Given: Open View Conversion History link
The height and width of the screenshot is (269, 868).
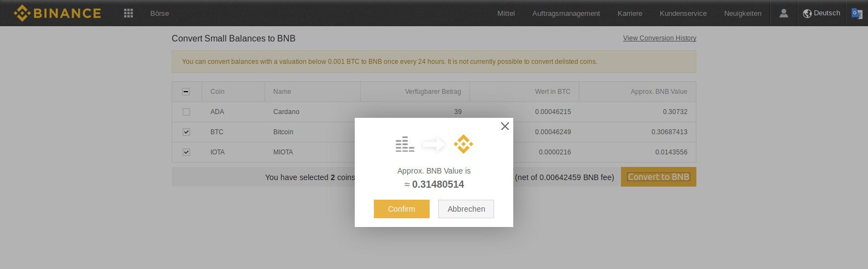Looking at the screenshot, I should 660,38.
